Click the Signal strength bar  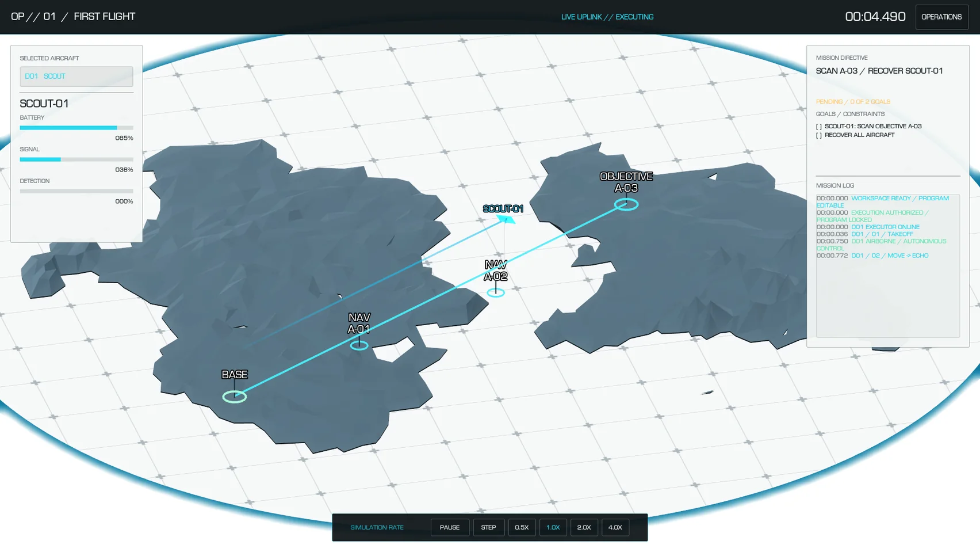pos(76,159)
